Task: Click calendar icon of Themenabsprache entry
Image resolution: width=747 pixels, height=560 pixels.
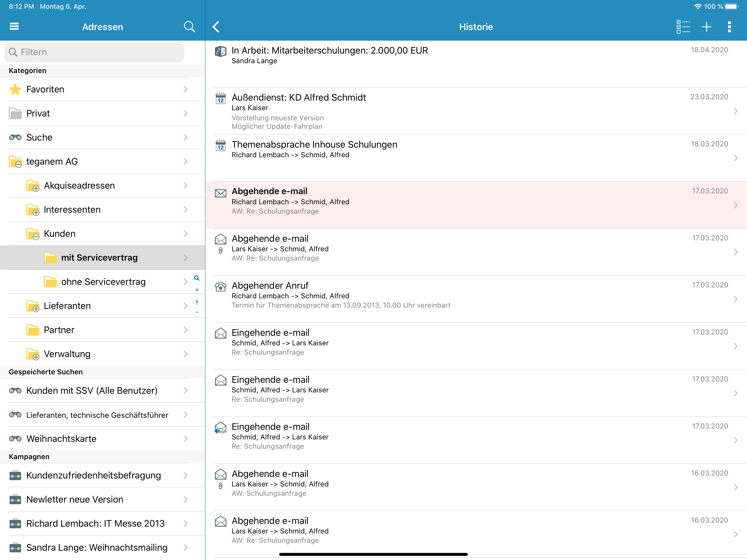Action: coord(221,145)
